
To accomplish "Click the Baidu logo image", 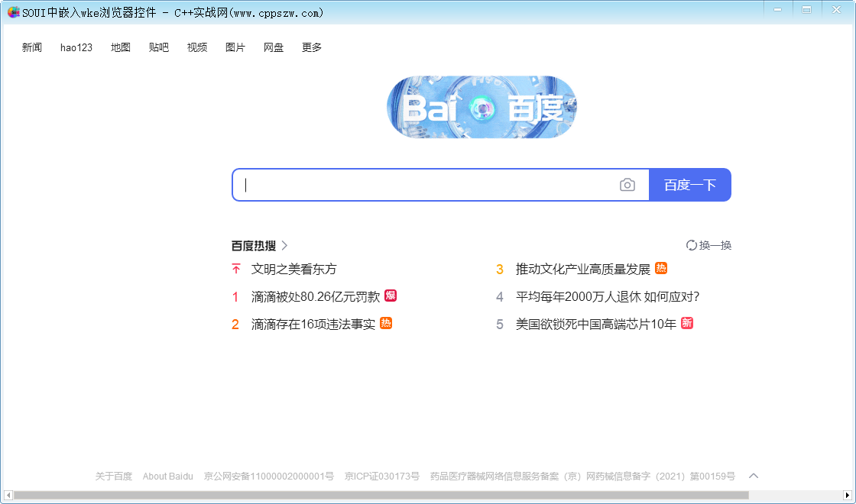I will 481,107.
